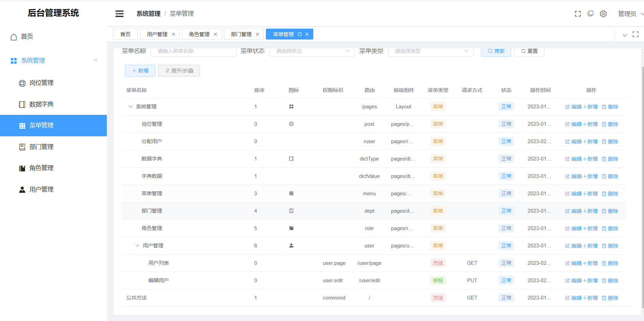Viewport: 644px width, 321px height.
Task: Open the settings gear in header
Action: (603, 14)
